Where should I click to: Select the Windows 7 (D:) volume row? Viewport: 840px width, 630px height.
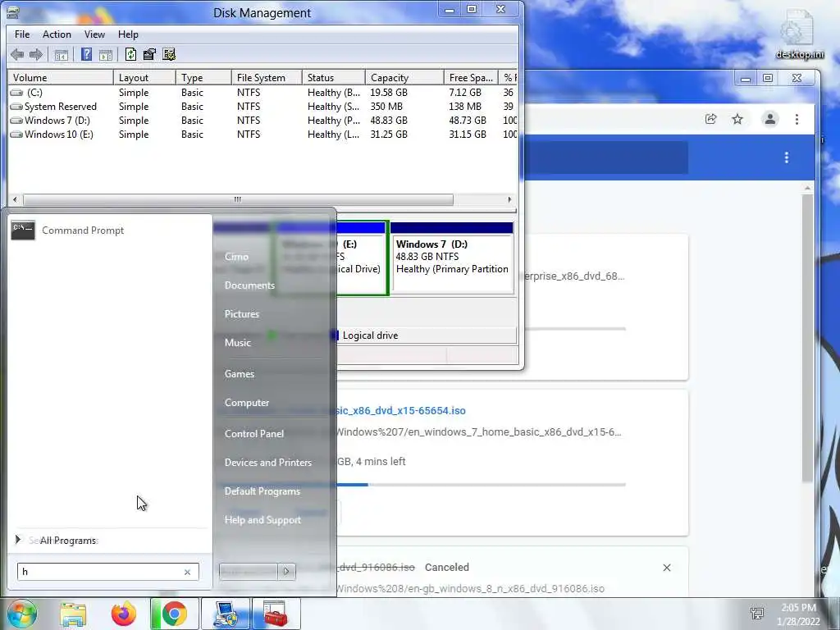(x=262, y=121)
